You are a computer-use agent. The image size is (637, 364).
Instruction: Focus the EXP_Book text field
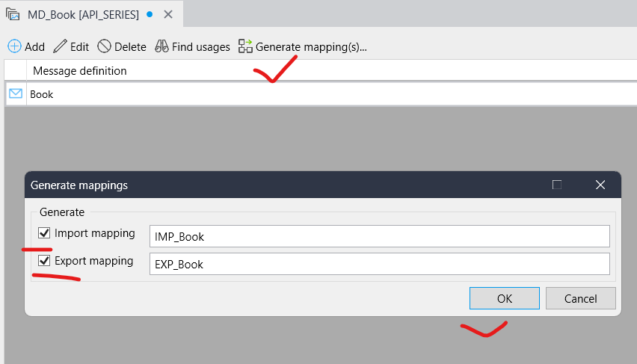click(x=379, y=264)
